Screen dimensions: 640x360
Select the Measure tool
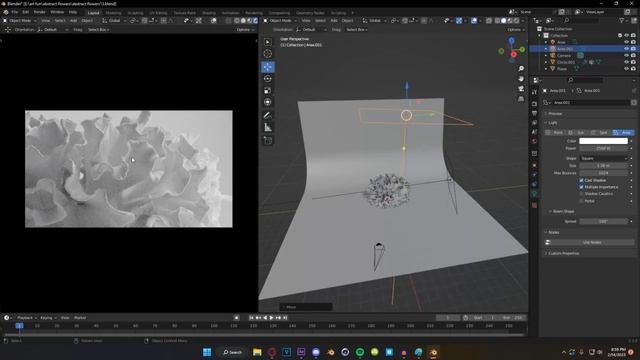tap(268, 128)
